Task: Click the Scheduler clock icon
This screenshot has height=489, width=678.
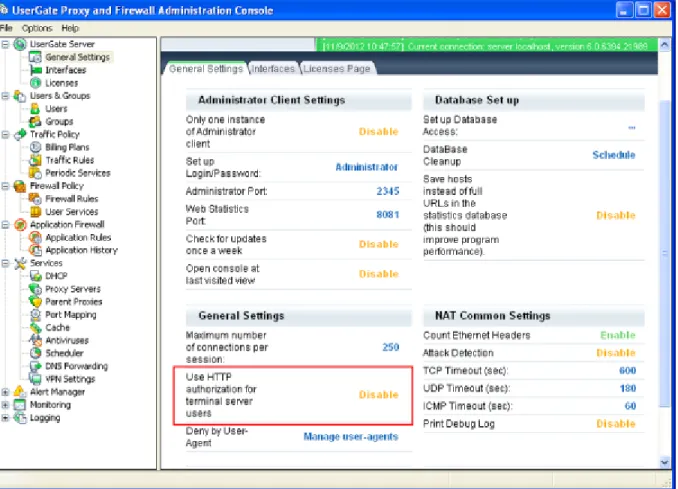Action: pos(35,353)
